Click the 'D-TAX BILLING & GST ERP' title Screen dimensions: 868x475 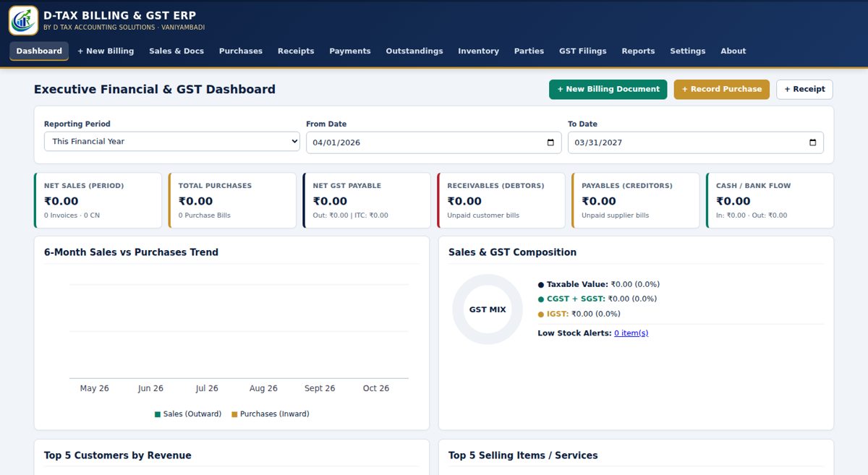(119, 15)
